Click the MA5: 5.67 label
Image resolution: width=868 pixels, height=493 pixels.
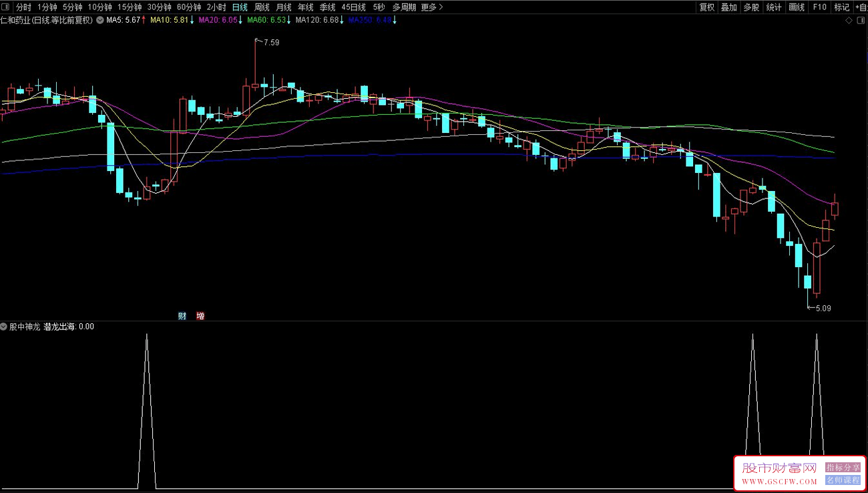(123, 21)
